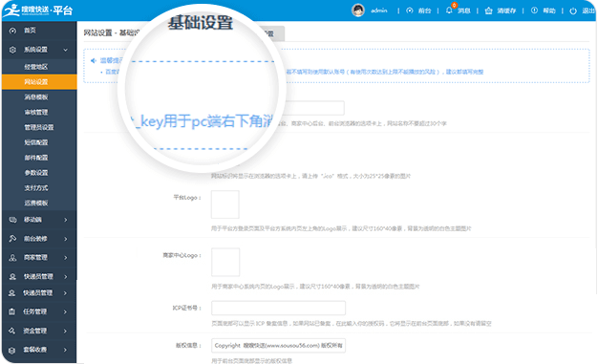Click the 帮助 help circle icon
598x364 pixels.
pyautogui.click(x=534, y=11)
